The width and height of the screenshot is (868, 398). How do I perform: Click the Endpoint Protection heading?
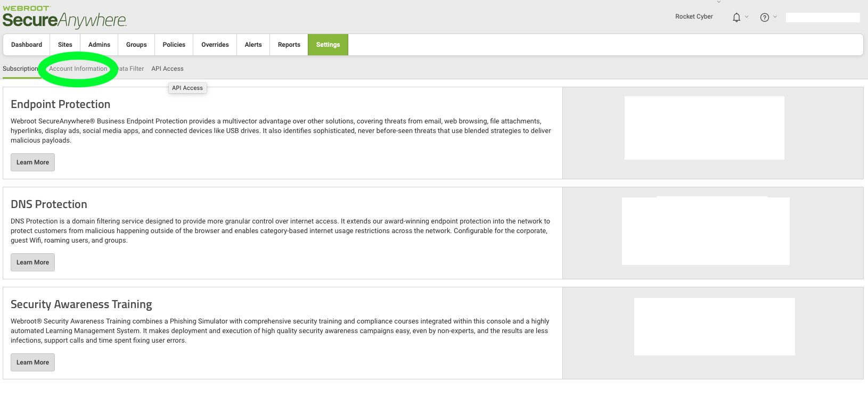tap(61, 104)
